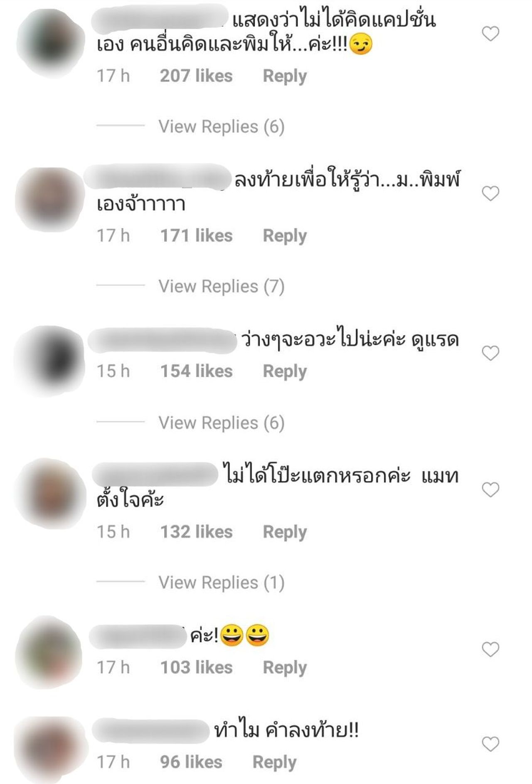The width and height of the screenshot is (532, 784).
Task: Open the 207 likes count list
Action: pos(196,76)
